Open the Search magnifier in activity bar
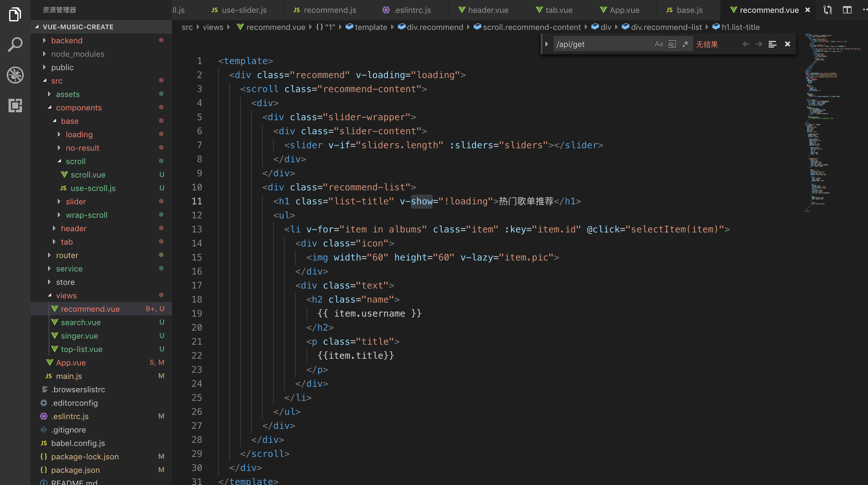This screenshot has width=868, height=485. pos(15,45)
